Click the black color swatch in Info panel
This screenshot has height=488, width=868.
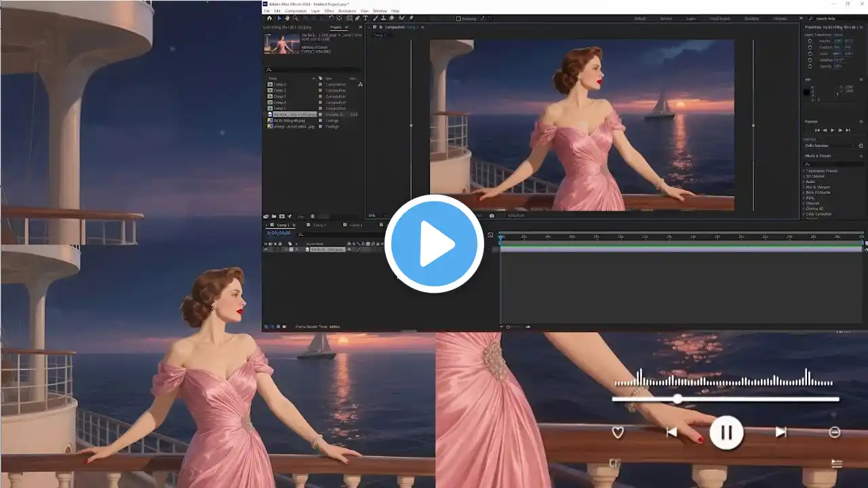click(807, 91)
